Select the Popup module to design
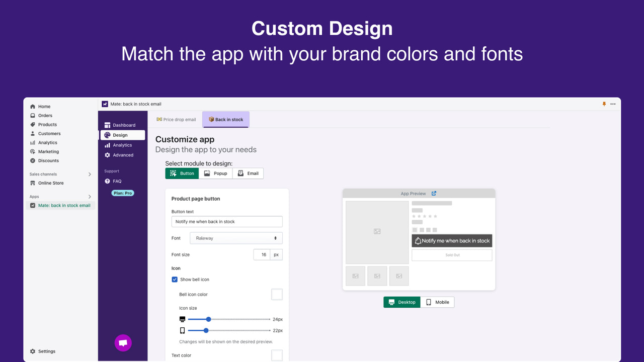 (x=215, y=173)
